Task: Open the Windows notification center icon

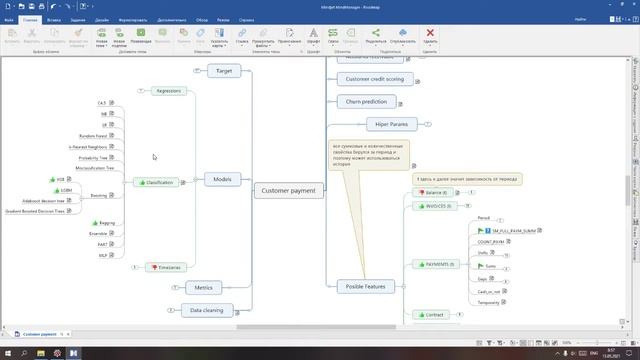Action: tap(629, 353)
